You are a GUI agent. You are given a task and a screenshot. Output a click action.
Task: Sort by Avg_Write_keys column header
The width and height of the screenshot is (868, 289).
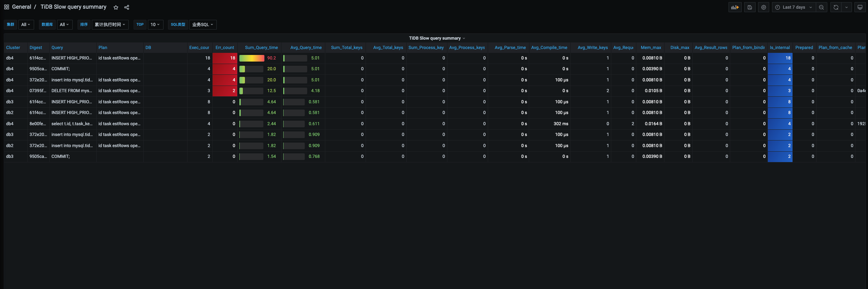click(592, 48)
